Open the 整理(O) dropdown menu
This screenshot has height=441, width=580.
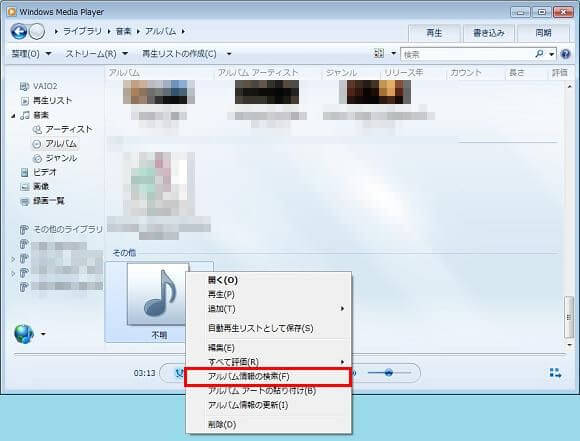pos(31,54)
